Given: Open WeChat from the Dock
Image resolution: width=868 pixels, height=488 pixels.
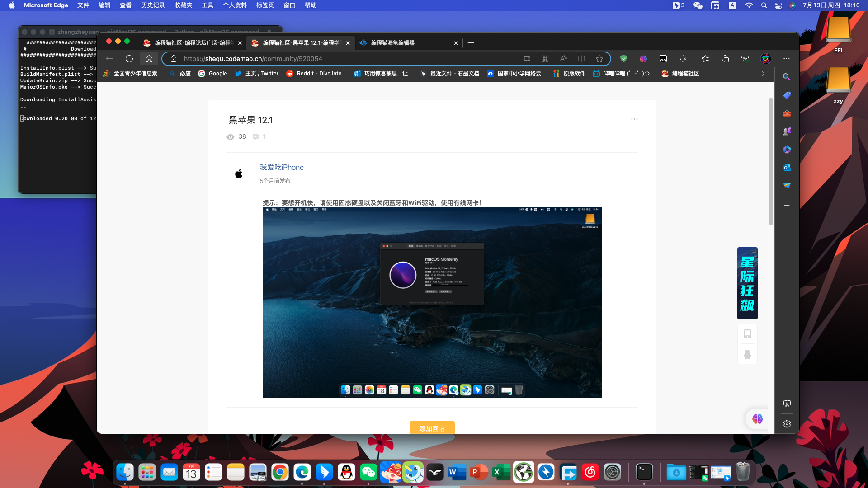Looking at the screenshot, I should click(369, 473).
